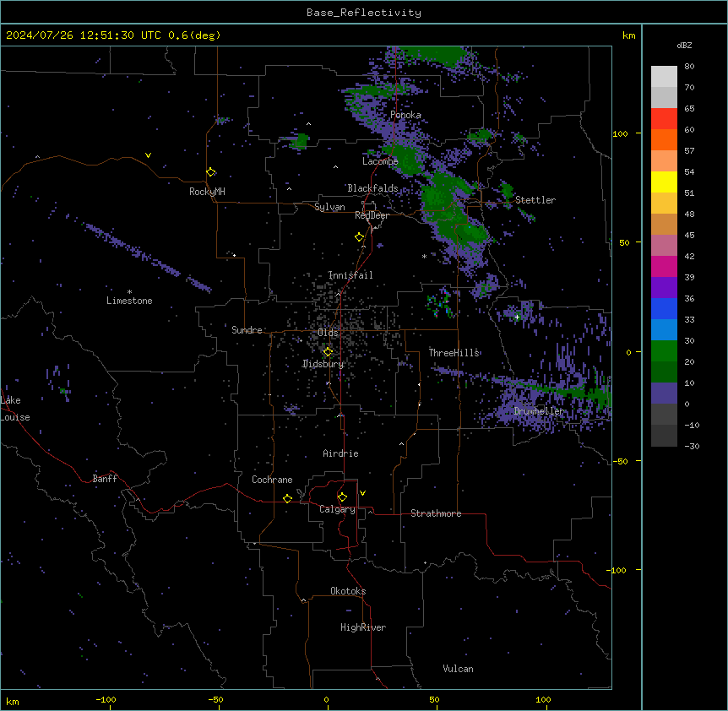
Task: Select the Strathmore city label
Action: [436, 513]
